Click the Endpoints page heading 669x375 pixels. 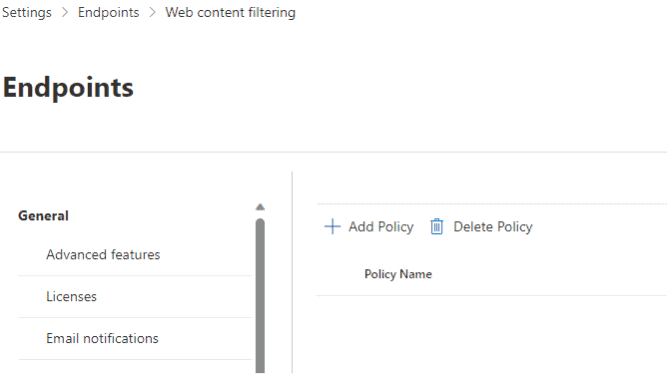coord(68,88)
